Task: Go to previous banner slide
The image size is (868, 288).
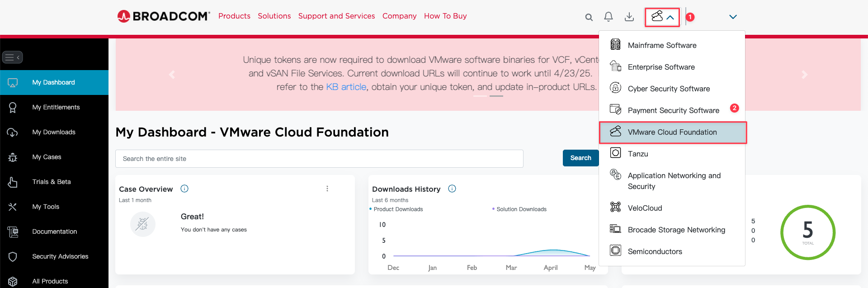Action: pos(172,75)
